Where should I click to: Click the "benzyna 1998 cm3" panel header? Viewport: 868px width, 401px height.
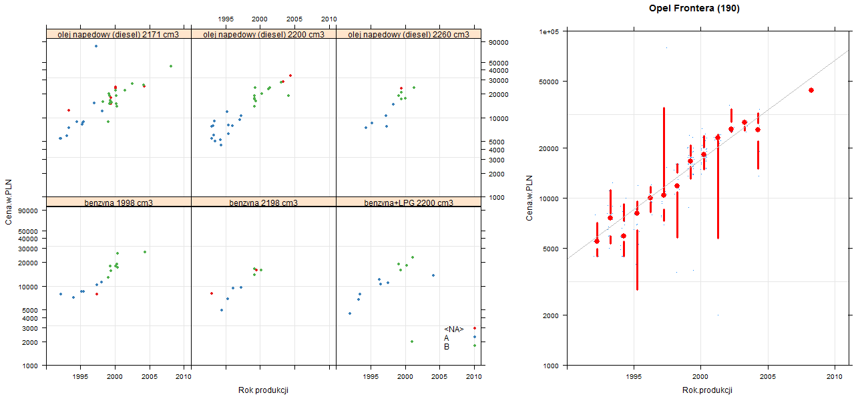click(119, 202)
